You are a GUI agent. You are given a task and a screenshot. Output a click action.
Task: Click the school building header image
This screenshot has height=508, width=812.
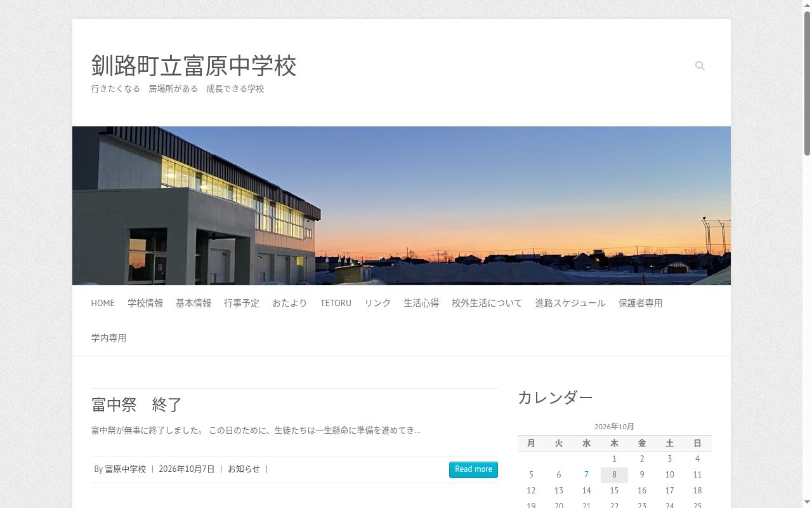pyautogui.click(x=402, y=206)
